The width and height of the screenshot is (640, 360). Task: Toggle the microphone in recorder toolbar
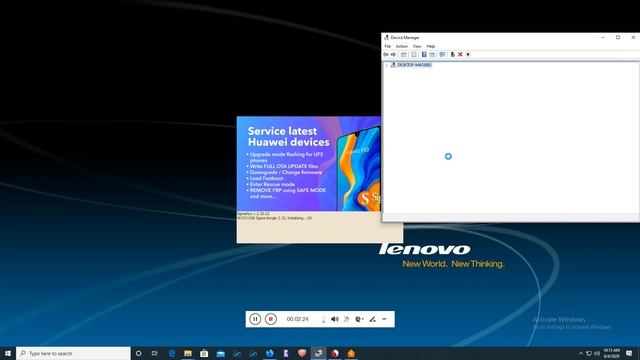tap(323, 319)
